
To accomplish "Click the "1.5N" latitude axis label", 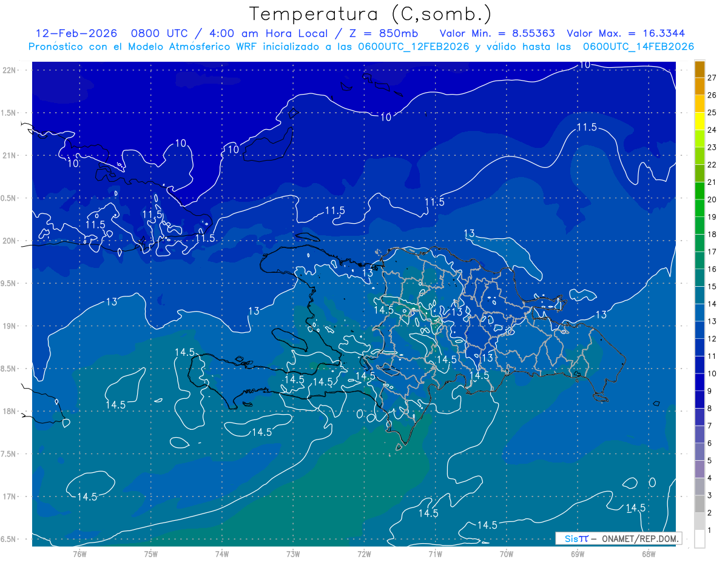I will point(10,113).
